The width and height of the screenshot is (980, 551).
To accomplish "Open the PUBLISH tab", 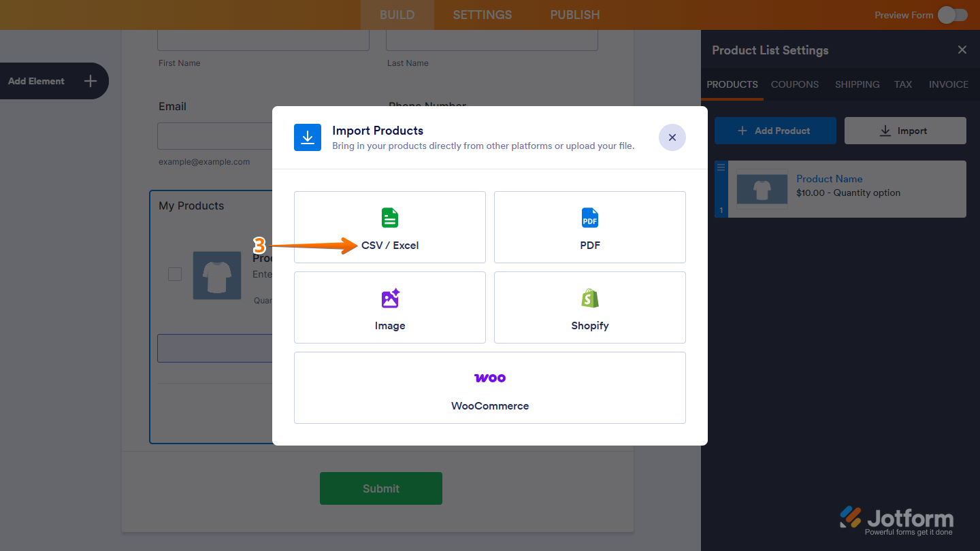I will coord(574,14).
